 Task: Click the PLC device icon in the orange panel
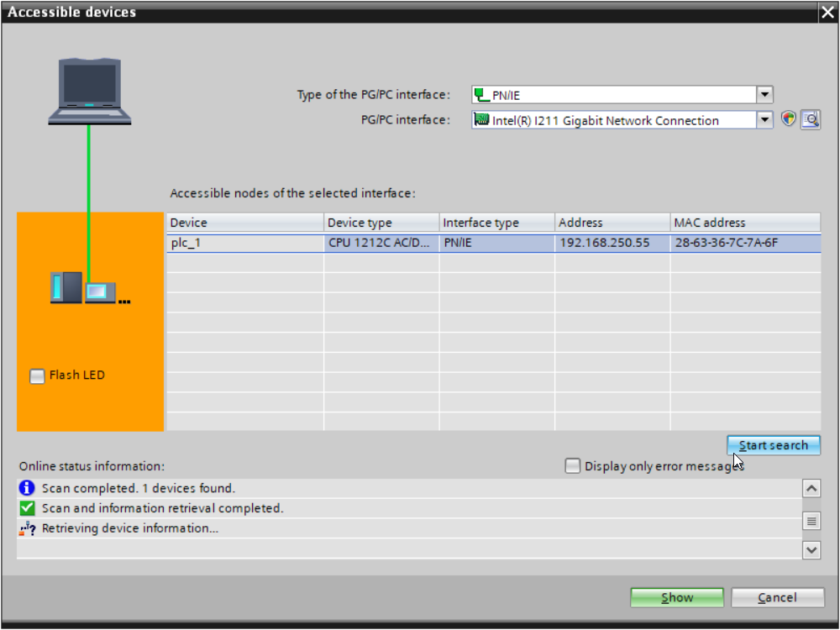[x=66, y=287]
